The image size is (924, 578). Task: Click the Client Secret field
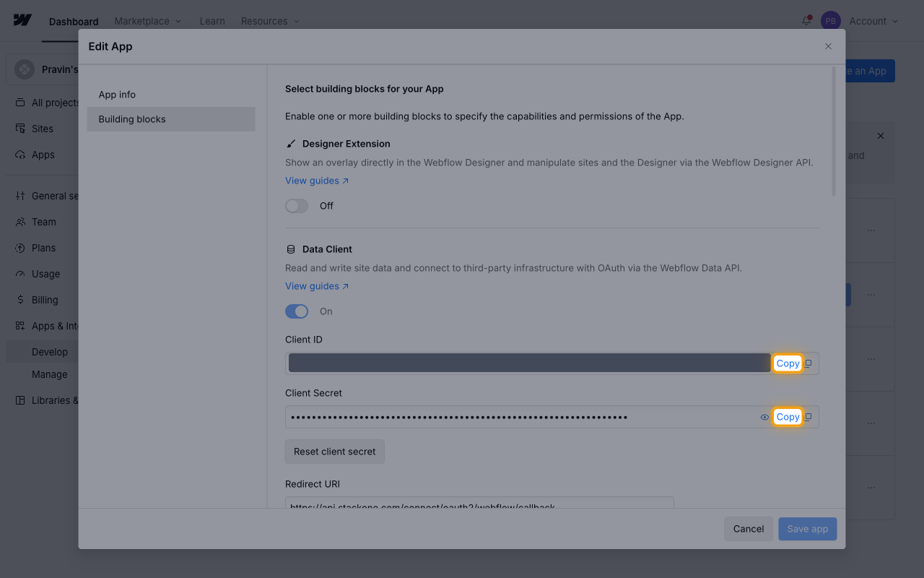point(552,417)
